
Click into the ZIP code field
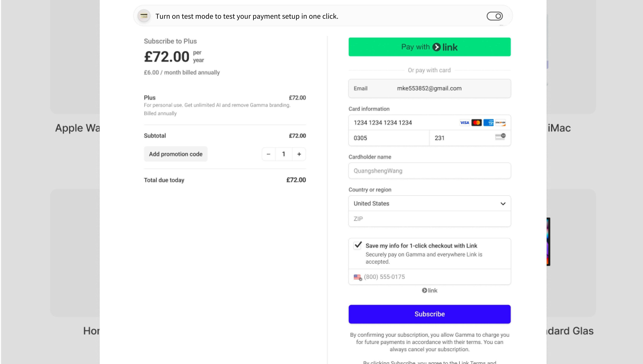coord(429,219)
